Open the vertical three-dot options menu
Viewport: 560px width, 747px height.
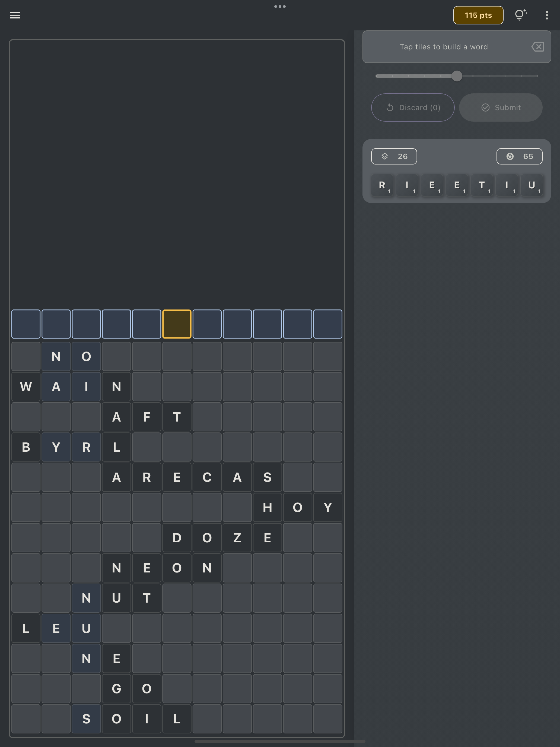(546, 15)
